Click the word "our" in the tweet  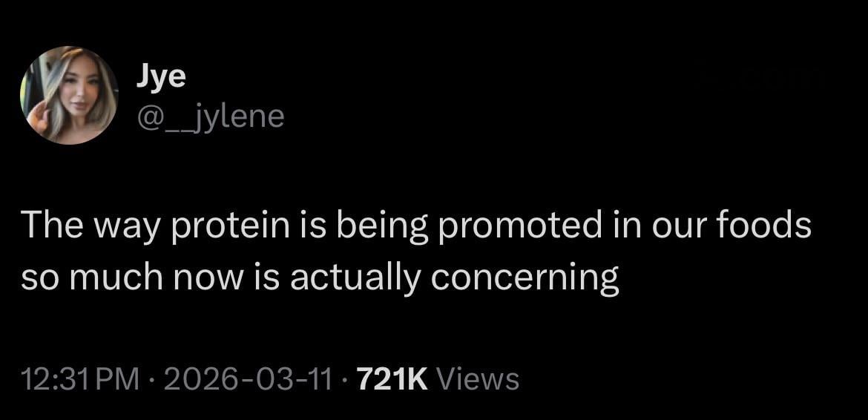tap(672, 226)
